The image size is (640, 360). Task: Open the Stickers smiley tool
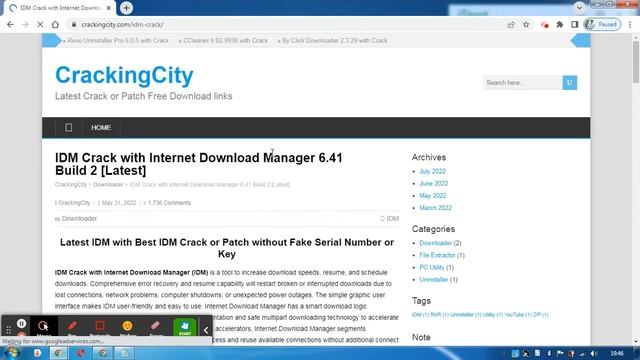point(127,326)
